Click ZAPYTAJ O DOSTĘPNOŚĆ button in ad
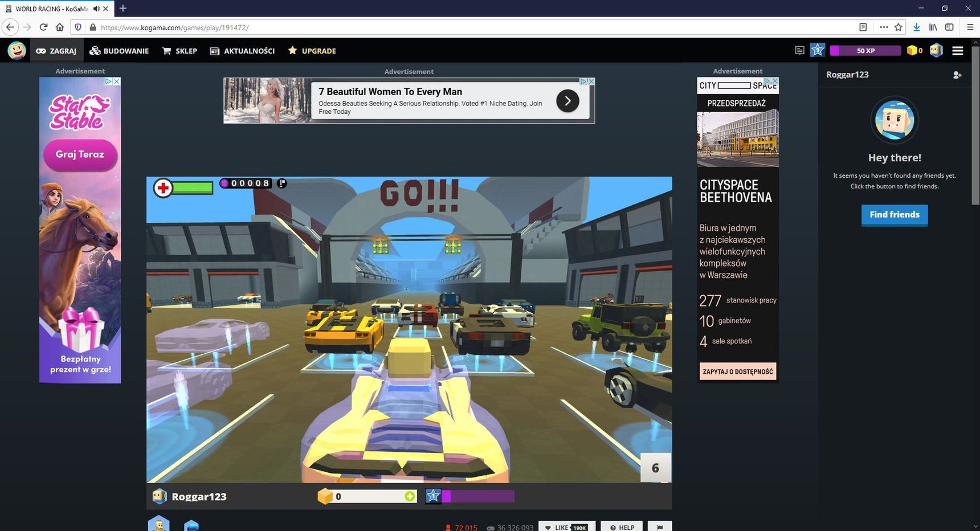 738,371
